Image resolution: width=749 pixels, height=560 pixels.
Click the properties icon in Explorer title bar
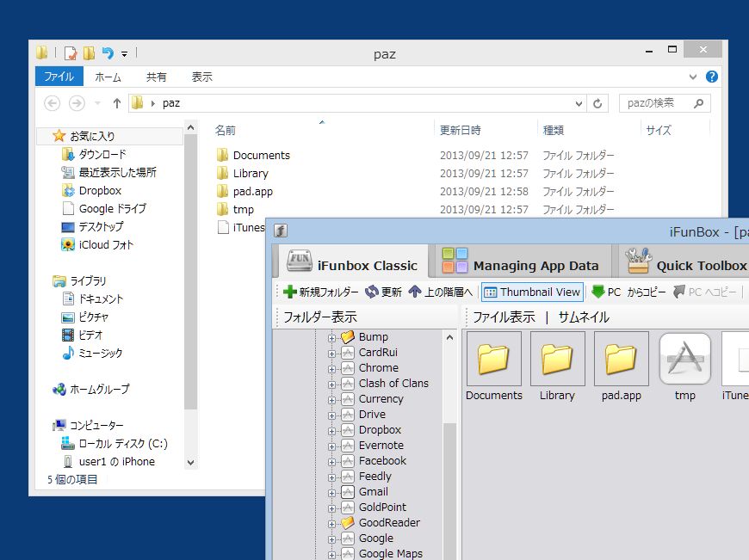coord(71,53)
